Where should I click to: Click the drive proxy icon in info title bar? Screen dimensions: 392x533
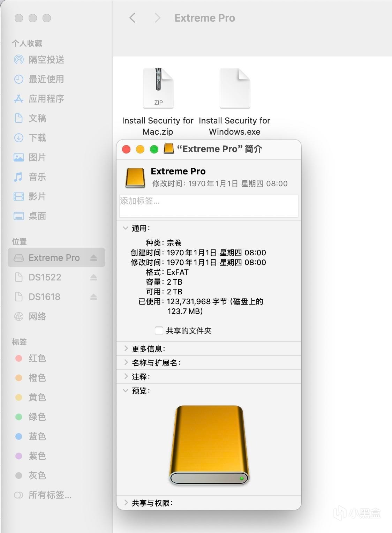point(169,149)
